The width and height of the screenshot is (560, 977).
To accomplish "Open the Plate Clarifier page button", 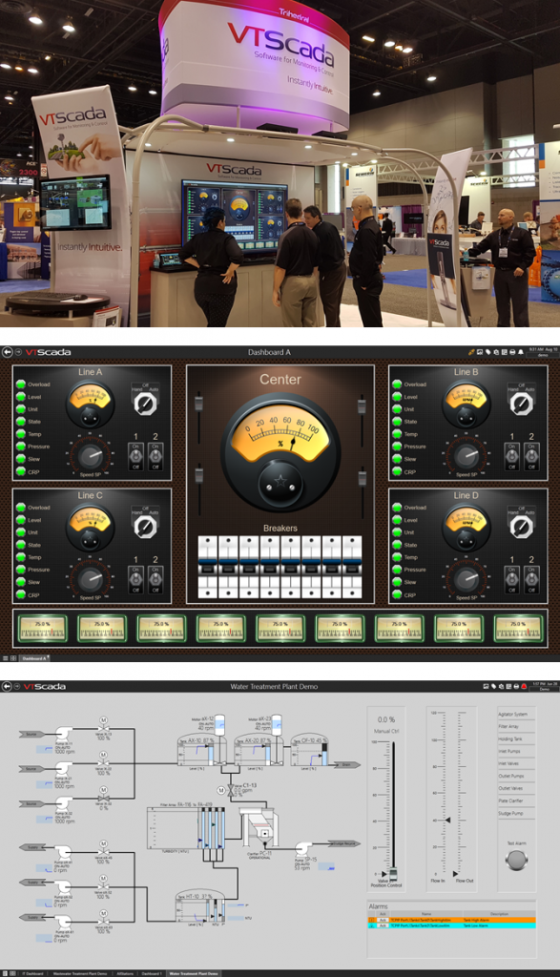I will point(516,800).
